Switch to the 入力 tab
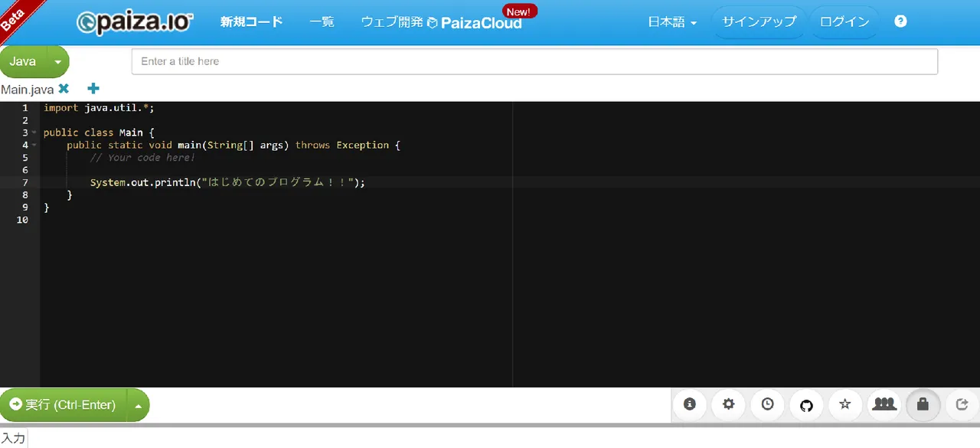980x448 pixels. (13, 439)
